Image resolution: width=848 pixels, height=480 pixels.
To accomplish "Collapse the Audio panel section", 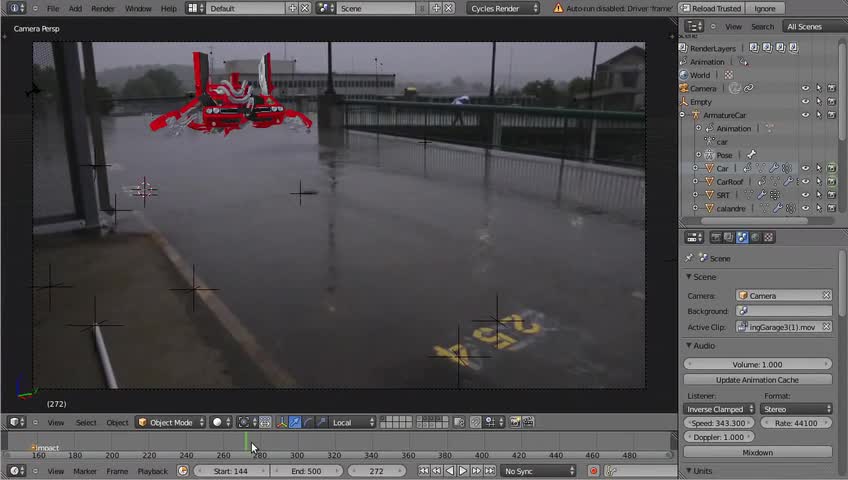I will [x=689, y=345].
